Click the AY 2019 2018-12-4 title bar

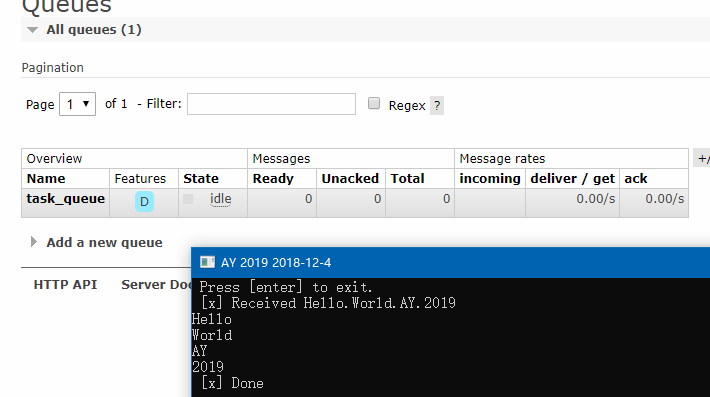point(451,263)
